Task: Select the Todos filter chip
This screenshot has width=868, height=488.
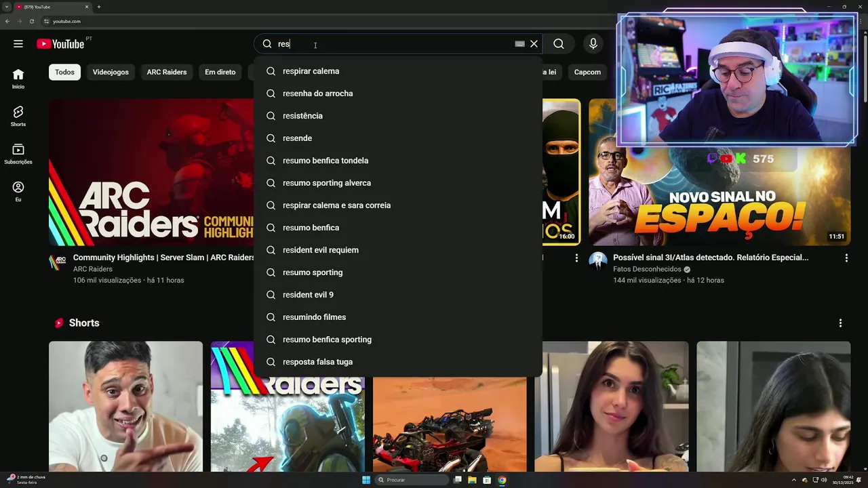Action: 65,72
